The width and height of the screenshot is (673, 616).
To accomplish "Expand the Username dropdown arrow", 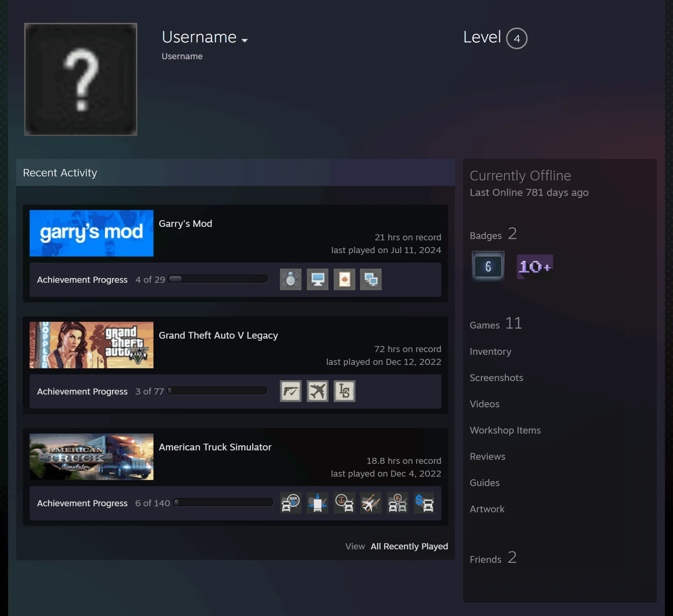I will coord(245,40).
